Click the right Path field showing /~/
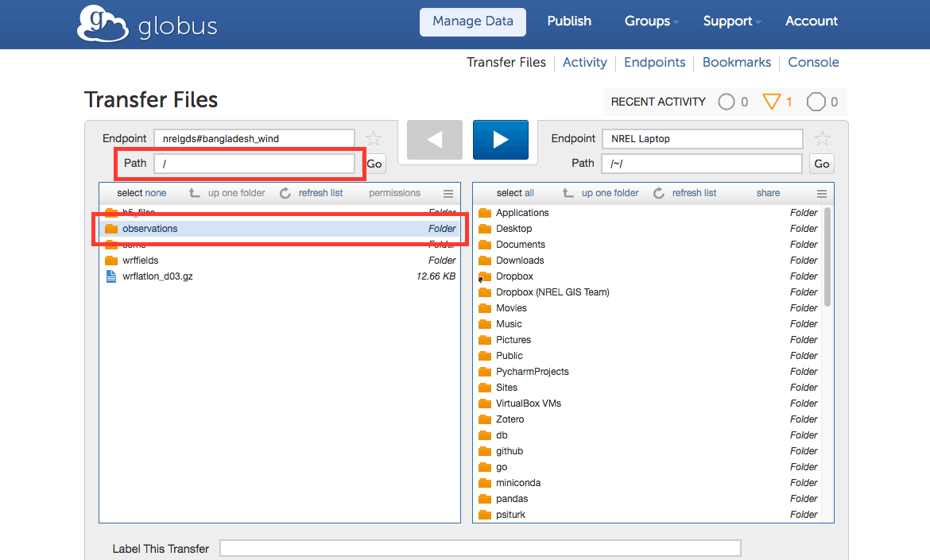 tap(702, 164)
